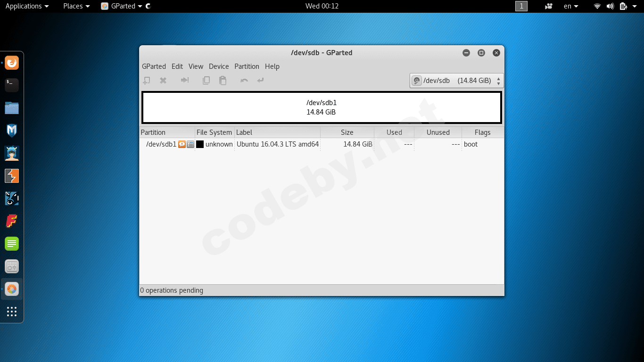The width and height of the screenshot is (644, 362).
Task: Click the Copy partition toolbar icon
Action: [206, 81]
